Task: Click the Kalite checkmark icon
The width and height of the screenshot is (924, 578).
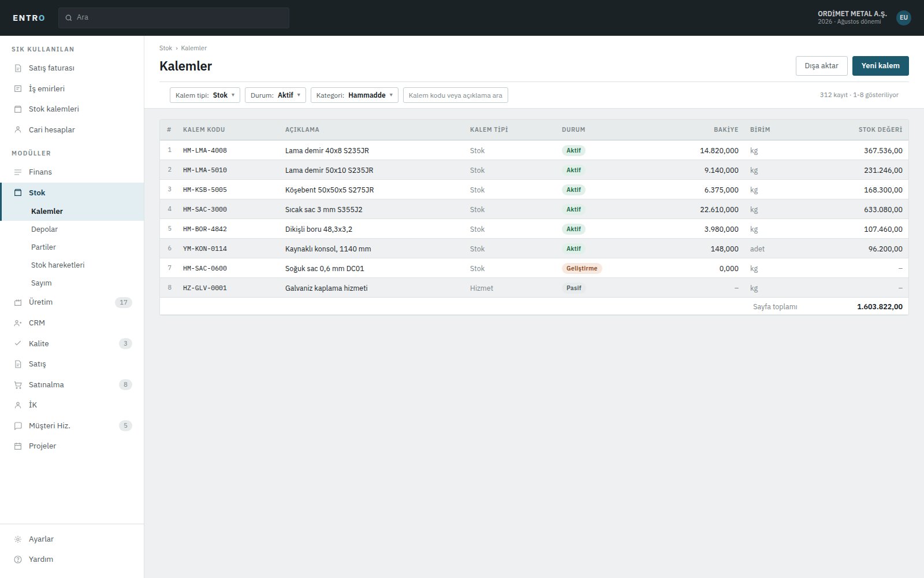Action: [18, 343]
